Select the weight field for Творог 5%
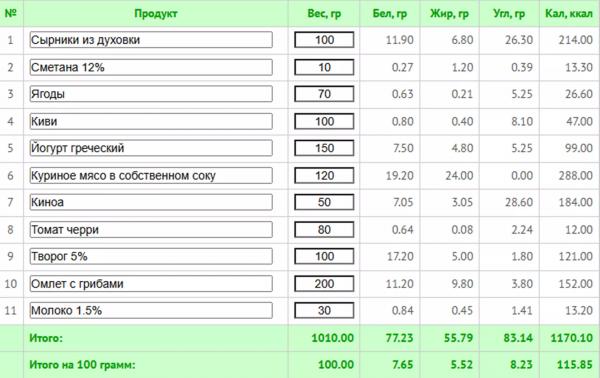This screenshot has width=600, height=378. click(x=324, y=256)
